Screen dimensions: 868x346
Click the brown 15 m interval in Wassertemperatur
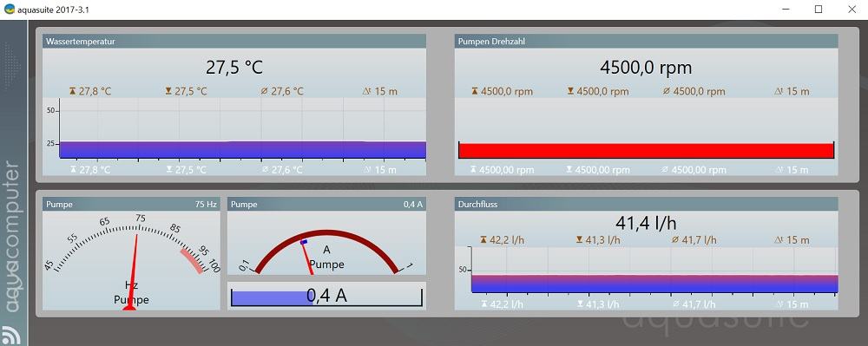pyautogui.click(x=386, y=91)
